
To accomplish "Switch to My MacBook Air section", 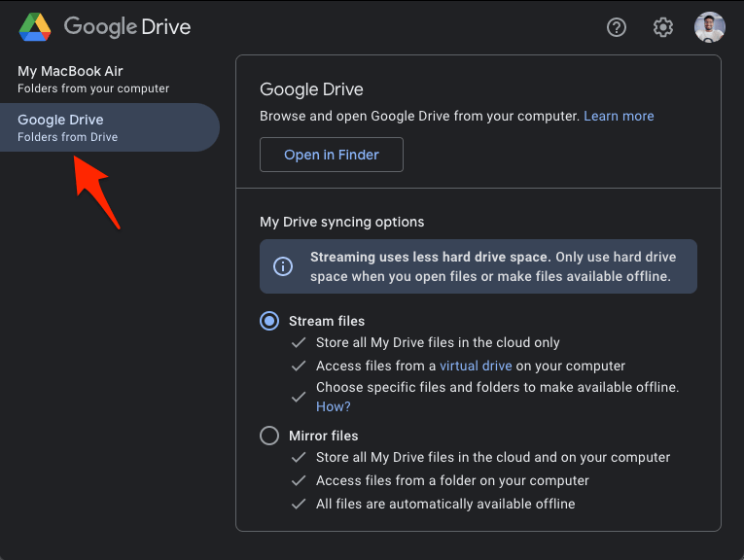I will click(x=93, y=79).
